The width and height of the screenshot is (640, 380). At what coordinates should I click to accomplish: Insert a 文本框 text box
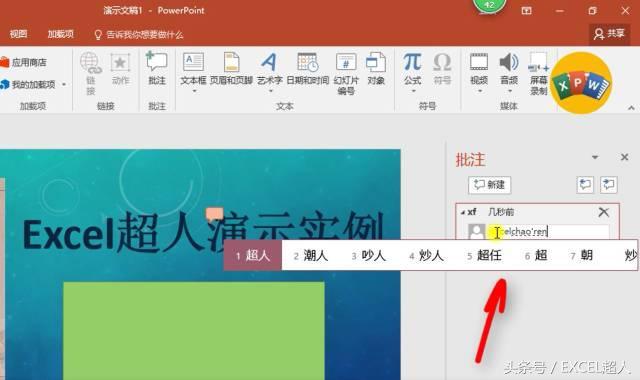[193, 69]
